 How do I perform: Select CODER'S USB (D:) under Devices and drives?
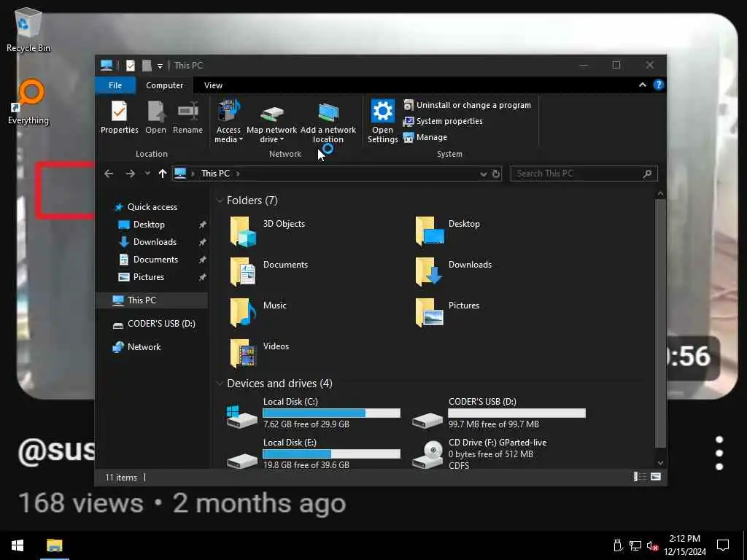[499, 413]
